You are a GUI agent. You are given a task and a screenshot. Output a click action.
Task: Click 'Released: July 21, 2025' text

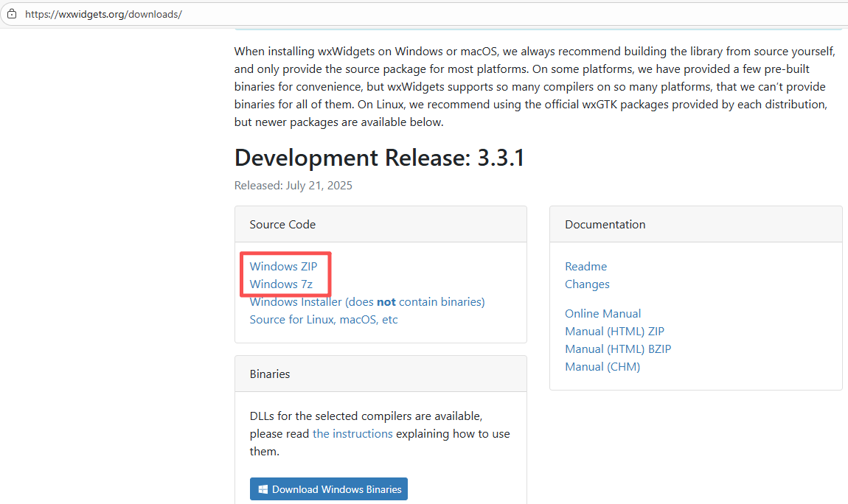tap(293, 186)
